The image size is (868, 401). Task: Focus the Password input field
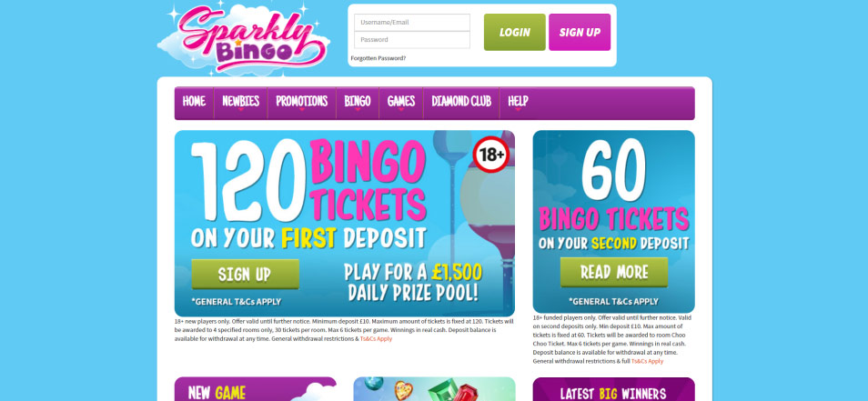point(412,40)
